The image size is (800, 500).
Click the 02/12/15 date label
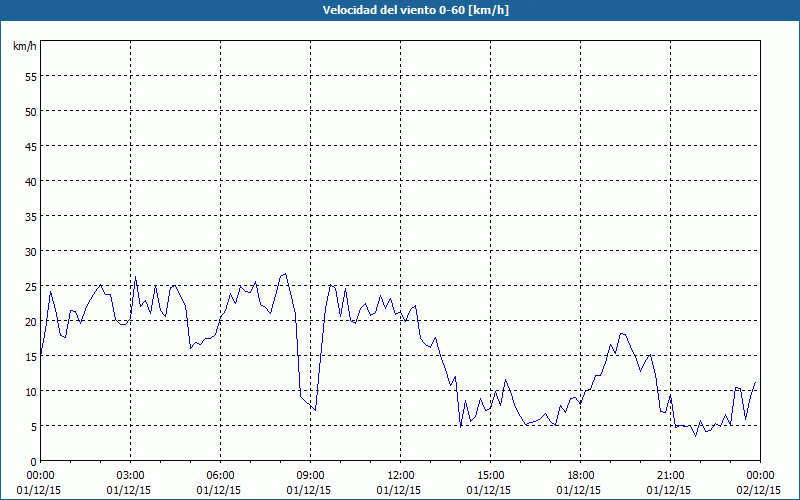point(759,490)
